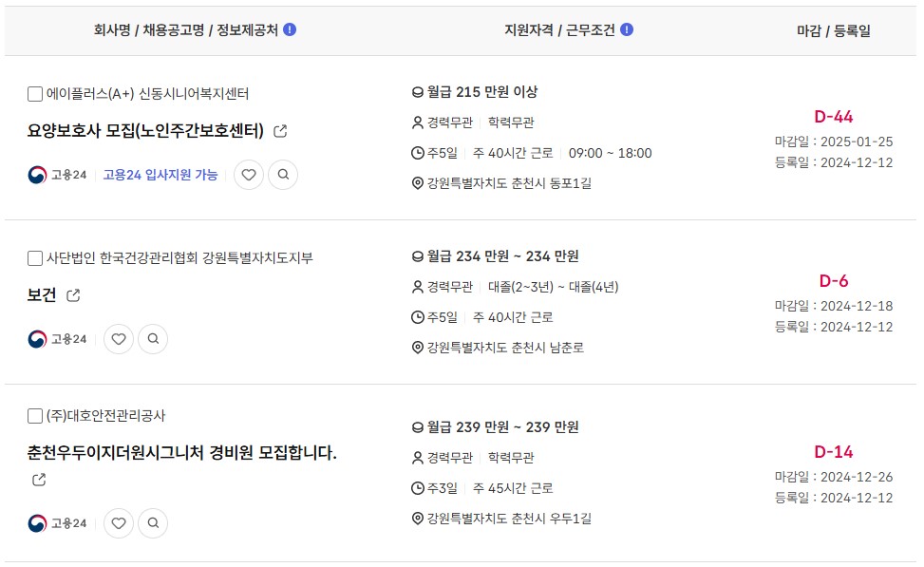924x567 pixels.
Task: Check the 에이플러스(A+) 신동시니어복지센터 checkbox
Action: (x=35, y=94)
